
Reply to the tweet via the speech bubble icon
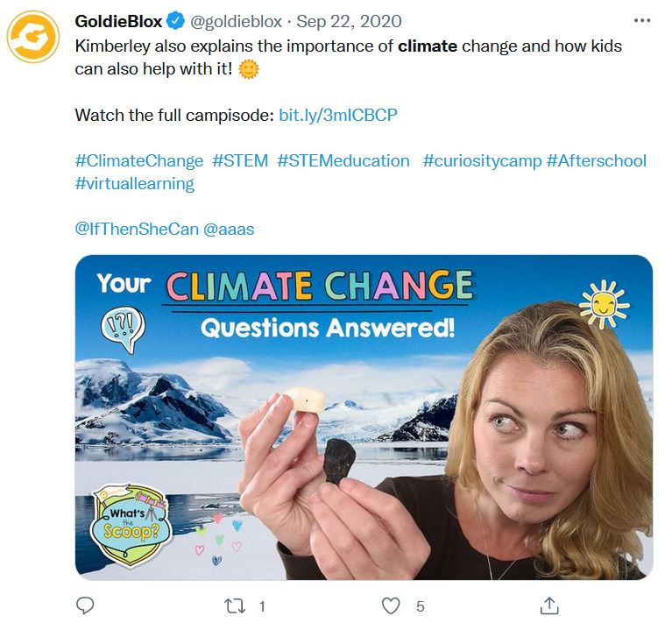85,605
